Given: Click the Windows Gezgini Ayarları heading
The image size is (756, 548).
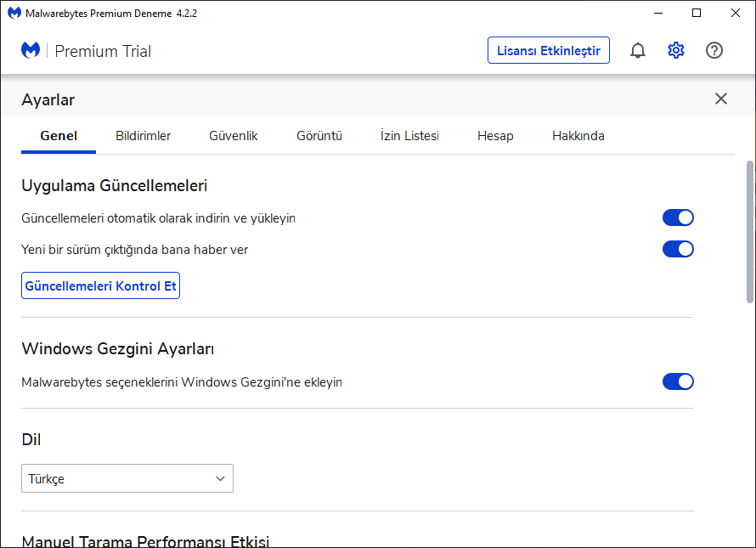Looking at the screenshot, I should coord(117,349).
